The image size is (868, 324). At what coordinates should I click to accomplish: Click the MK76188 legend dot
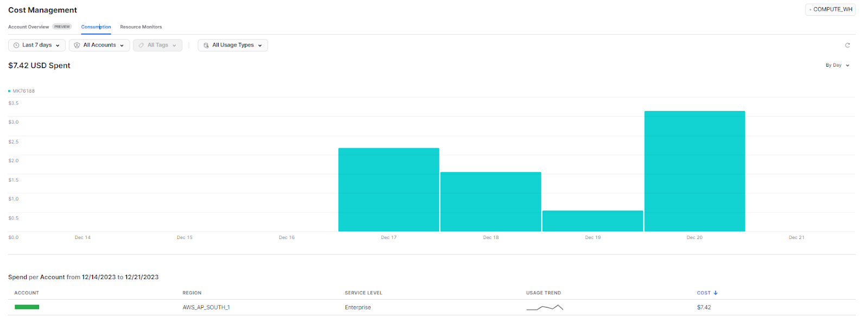[9, 91]
